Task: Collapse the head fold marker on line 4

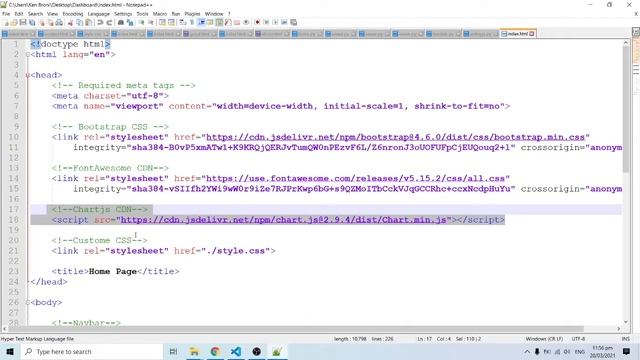Action: tap(28, 75)
